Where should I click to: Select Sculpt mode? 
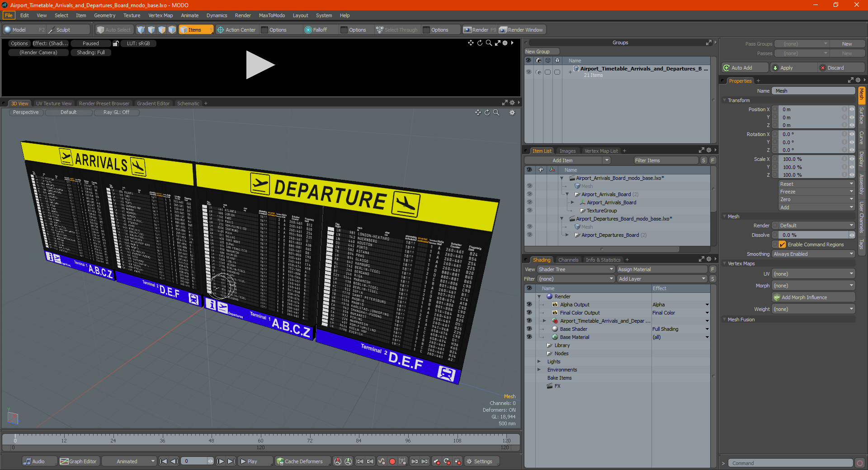(68, 30)
